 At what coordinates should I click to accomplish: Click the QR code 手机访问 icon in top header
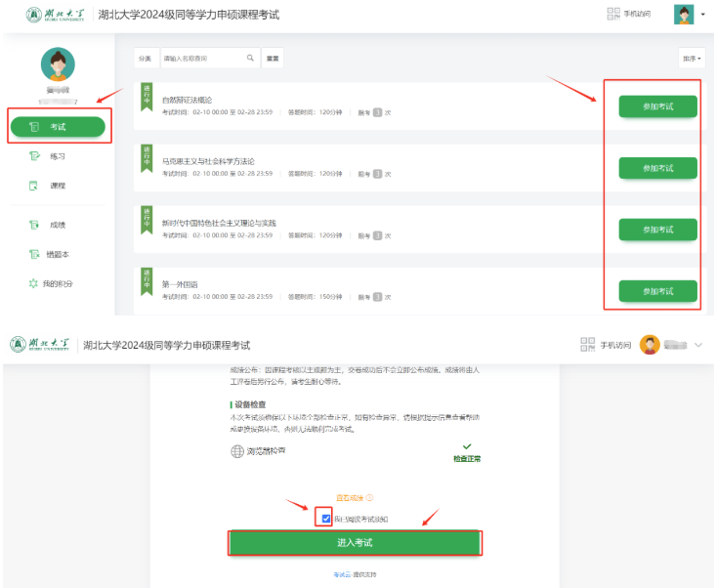coord(613,14)
